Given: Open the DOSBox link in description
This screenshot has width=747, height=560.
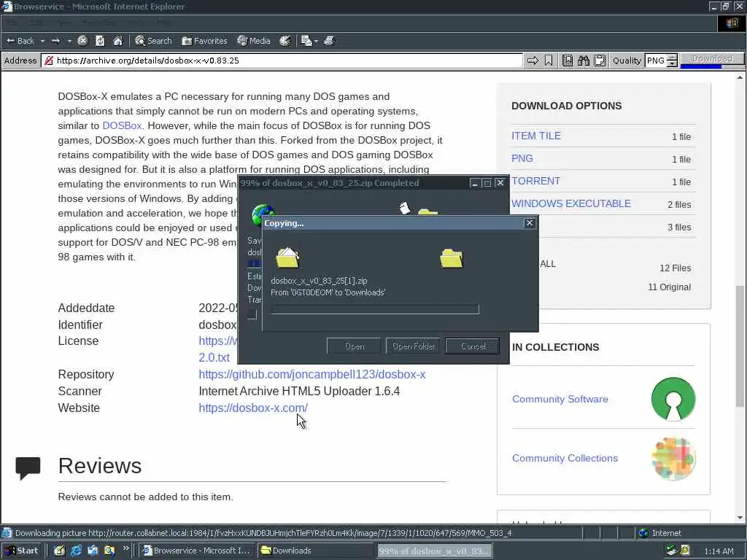Looking at the screenshot, I should coord(122,125).
